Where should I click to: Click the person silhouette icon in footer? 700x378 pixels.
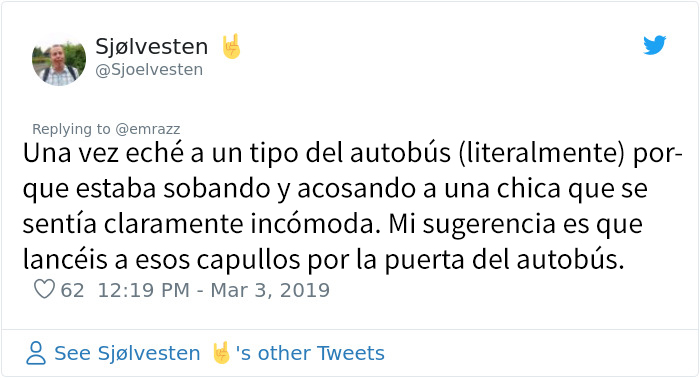(36, 353)
